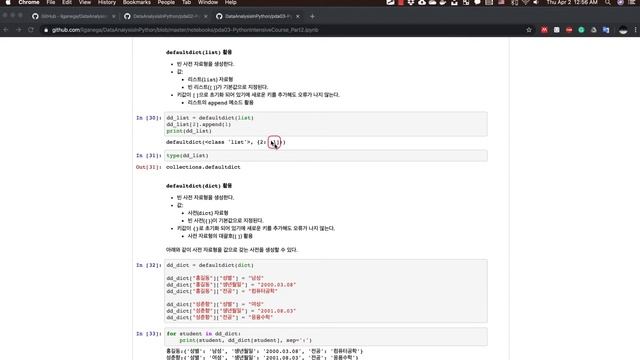Viewport: 640px width, 360px height.
Task: Click the menu bar date and time
Action: pos(572,2)
